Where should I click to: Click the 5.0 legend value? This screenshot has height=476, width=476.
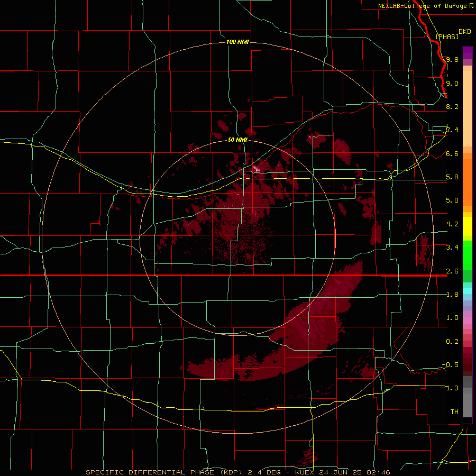[452, 200]
